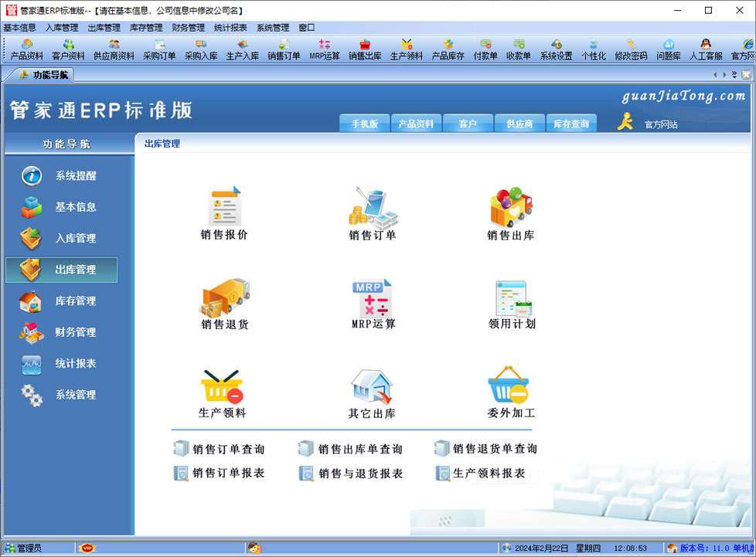This screenshot has width=756, height=557.
Task: Open the 财务管理 menu in menu bar
Action: [188, 28]
